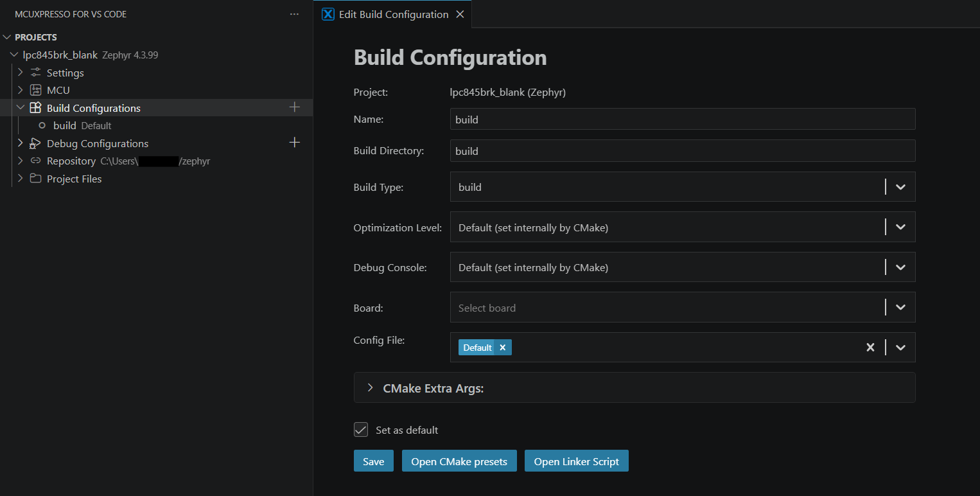The height and width of the screenshot is (496, 980).
Task: Click the lpc845brk_blank (Zephyr) project value
Action: click(x=508, y=92)
